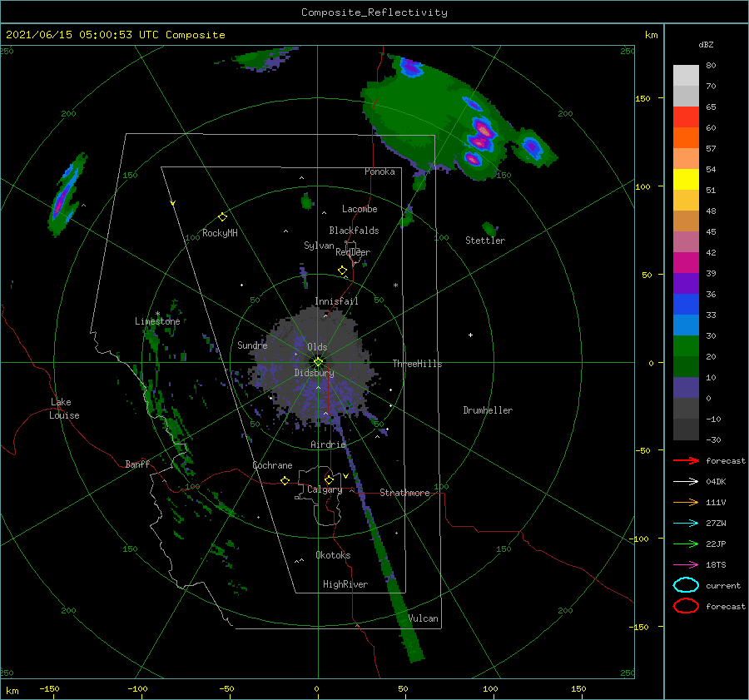Click the RockyMH label
The height and width of the screenshot is (700, 749).
220,233
